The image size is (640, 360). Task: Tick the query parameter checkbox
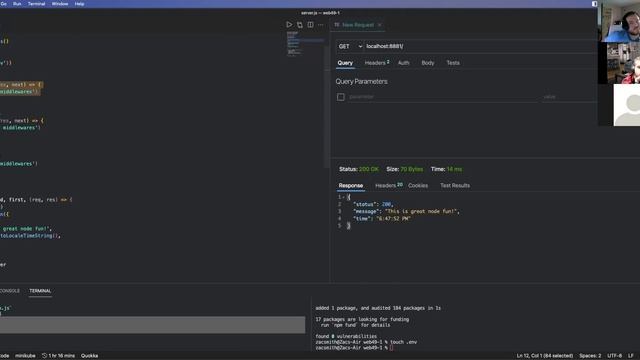341,97
